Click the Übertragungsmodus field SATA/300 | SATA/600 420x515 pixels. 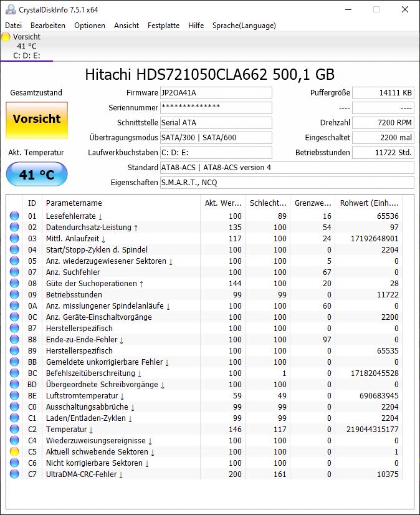pos(216,138)
